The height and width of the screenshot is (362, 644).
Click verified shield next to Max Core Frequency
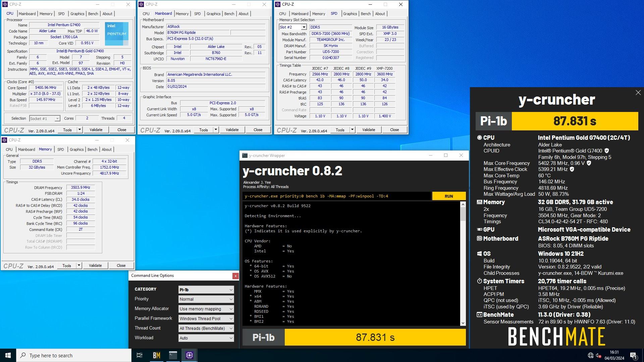point(589,163)
